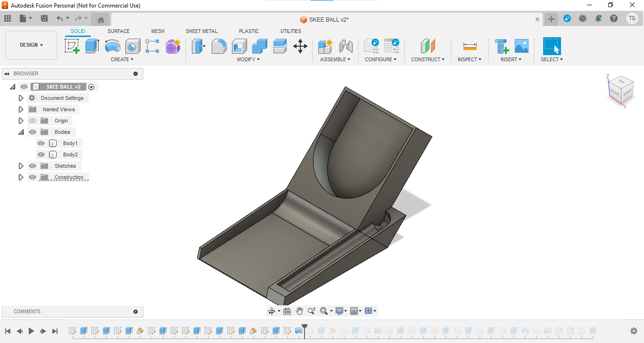Expand the Sketches folder

pyautogui.click(x=21, y=166)
